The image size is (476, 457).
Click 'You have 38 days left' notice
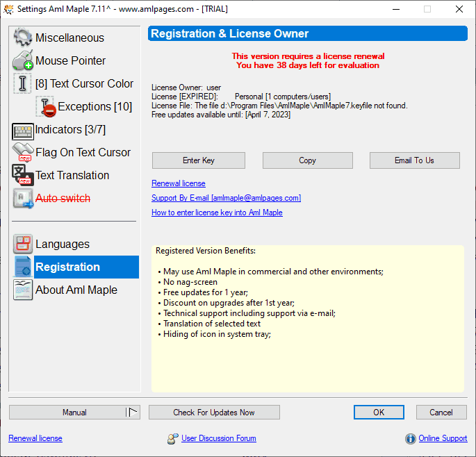[308, 65]
